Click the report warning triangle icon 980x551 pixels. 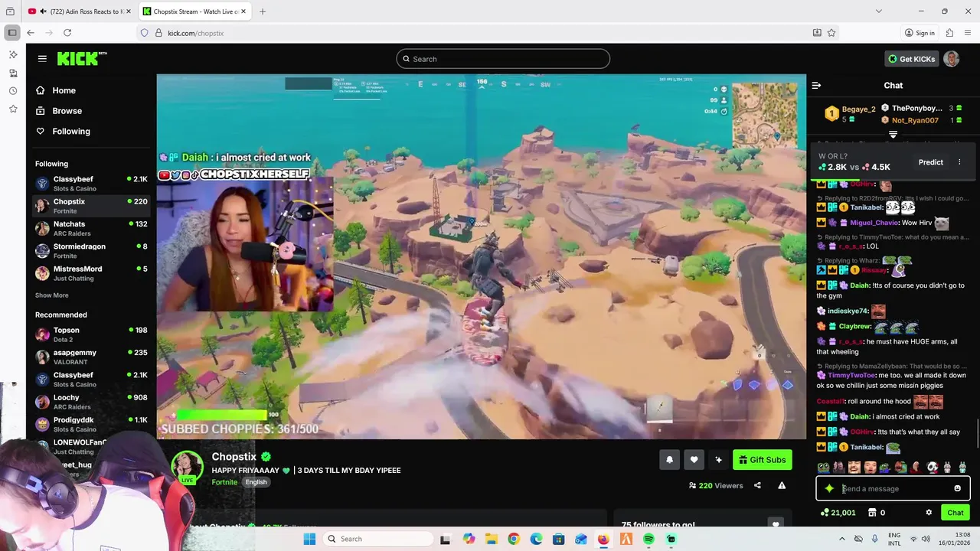pos(782,485)
